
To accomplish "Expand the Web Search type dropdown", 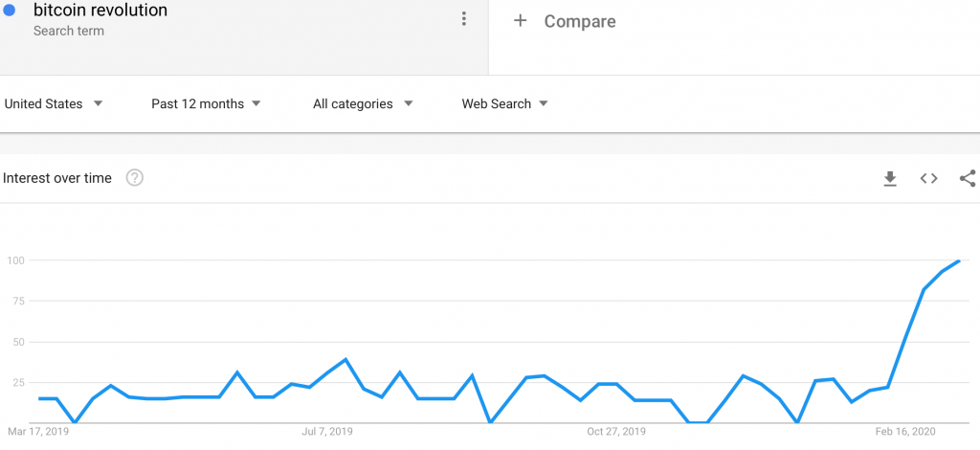I will click(x=504, y=103).
